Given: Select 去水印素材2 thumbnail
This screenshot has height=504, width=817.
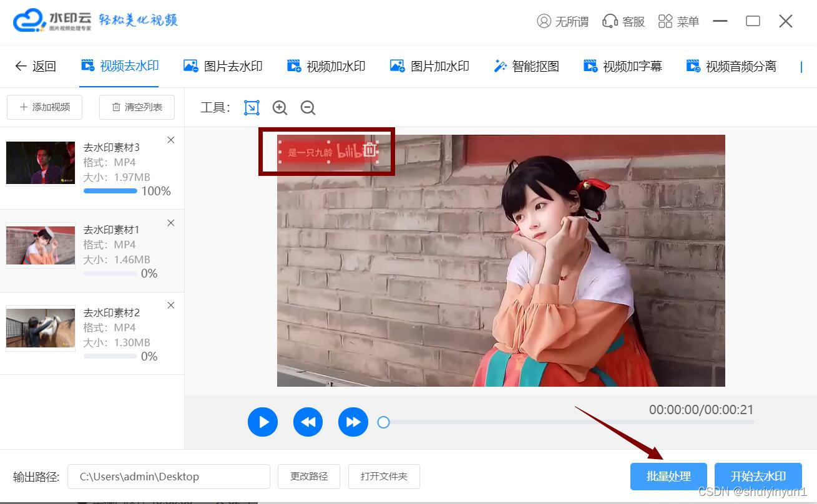Looking at the screenshot, I should pos(41,328).
